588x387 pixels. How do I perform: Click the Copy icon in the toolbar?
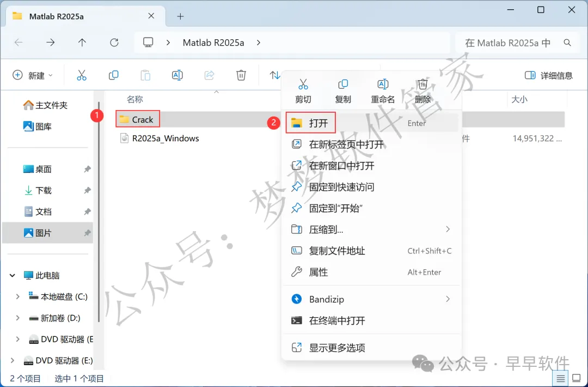pos(113,75)
